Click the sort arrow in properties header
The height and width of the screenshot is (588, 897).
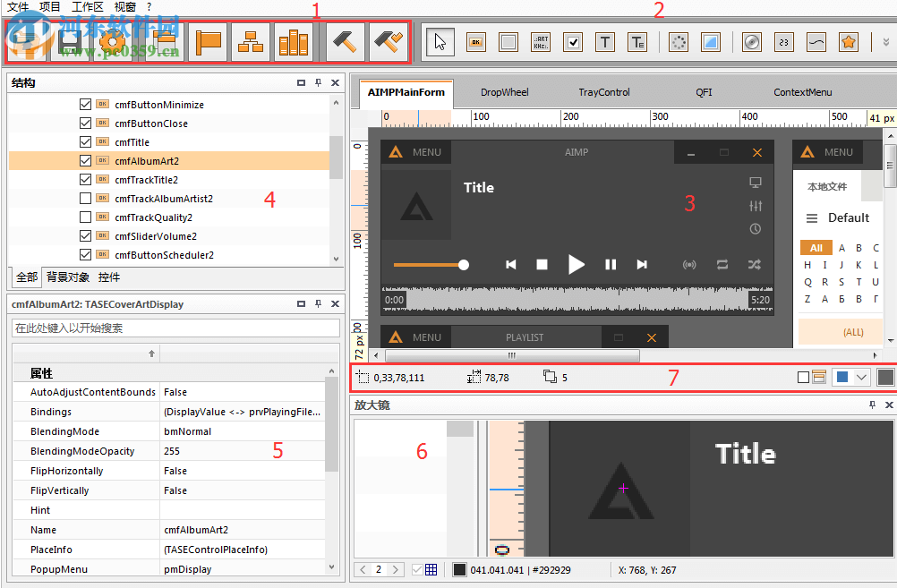click(x=151, y=354)
